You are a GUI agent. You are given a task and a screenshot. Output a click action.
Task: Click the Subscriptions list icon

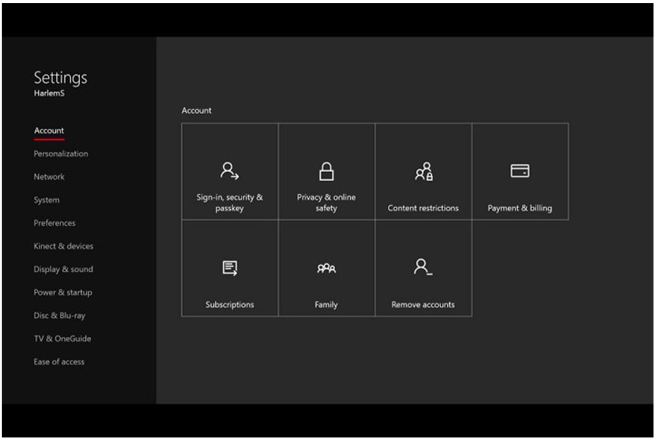tap(230, 268)
